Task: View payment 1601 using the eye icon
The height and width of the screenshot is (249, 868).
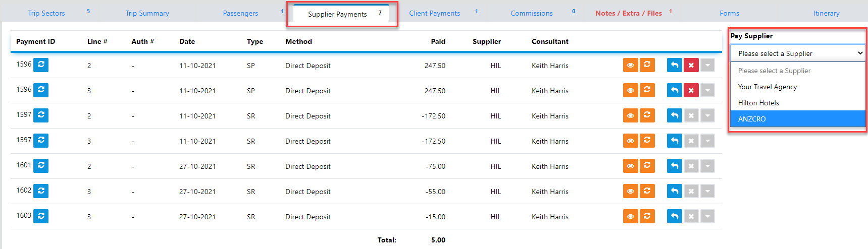Action: (630, 166)
